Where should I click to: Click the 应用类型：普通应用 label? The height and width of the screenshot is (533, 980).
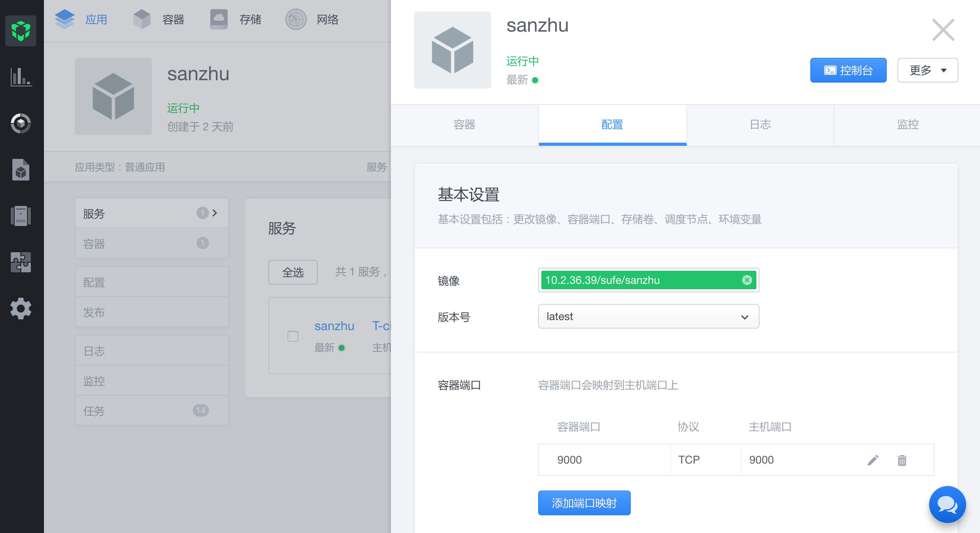point(120,167)
